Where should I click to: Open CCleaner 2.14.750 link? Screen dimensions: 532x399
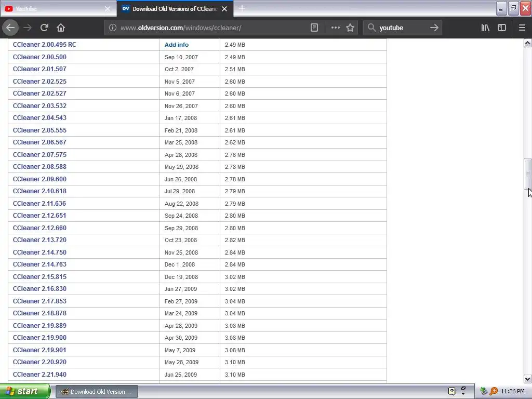(39, 252)
